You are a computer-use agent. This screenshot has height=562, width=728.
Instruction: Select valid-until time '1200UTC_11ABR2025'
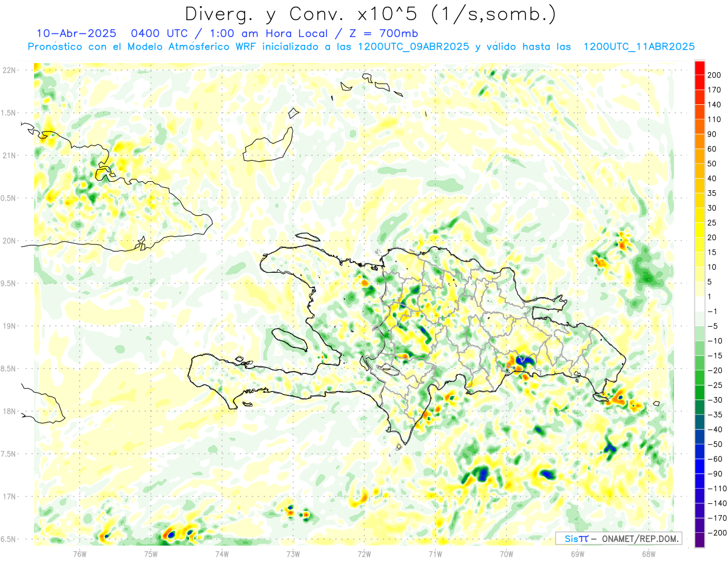pyautogui.click(x=639, y=47)
